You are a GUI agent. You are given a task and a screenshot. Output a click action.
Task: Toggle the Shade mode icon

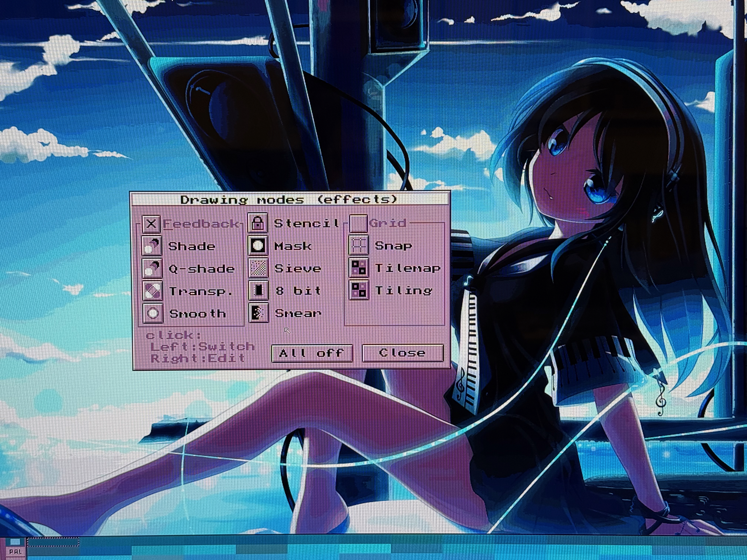pos(152,246)
